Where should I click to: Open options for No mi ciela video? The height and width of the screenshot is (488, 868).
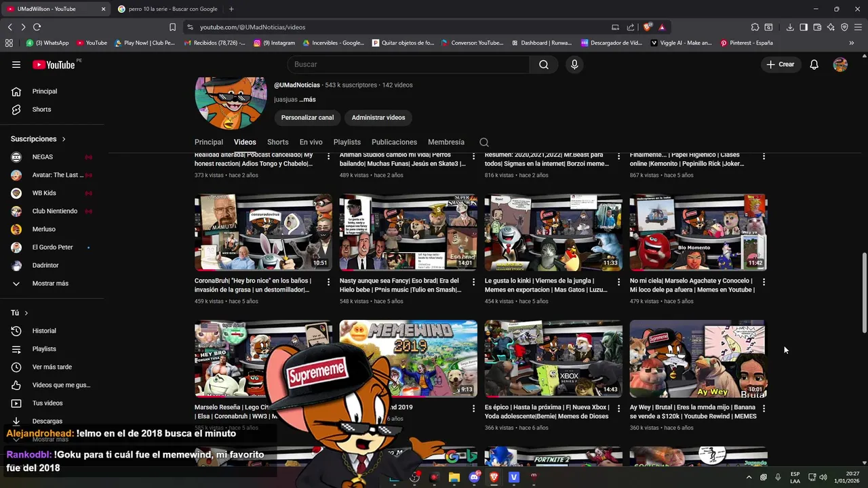coord(764,281)
